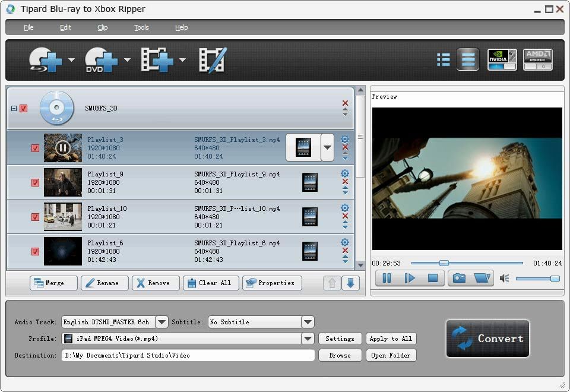This screenshot has width=570, height=392.
Task: Open settings gear for Playlist_6
Action: point(345,242)
